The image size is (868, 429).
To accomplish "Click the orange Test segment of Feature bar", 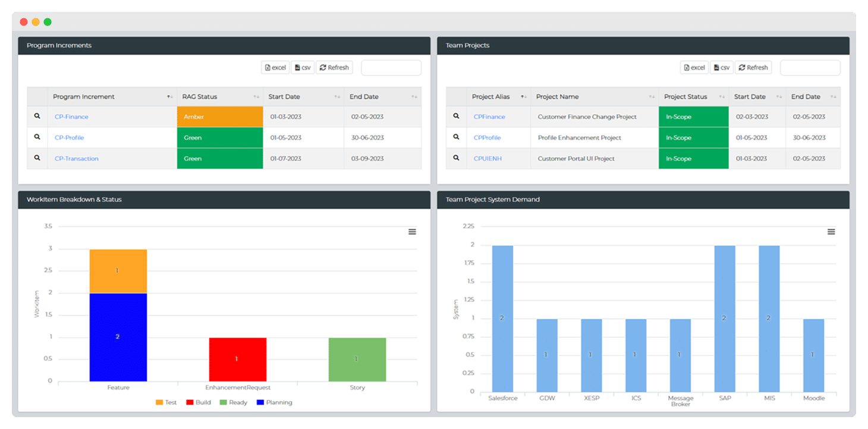I will pyautogui.click(x=118, y=271).
